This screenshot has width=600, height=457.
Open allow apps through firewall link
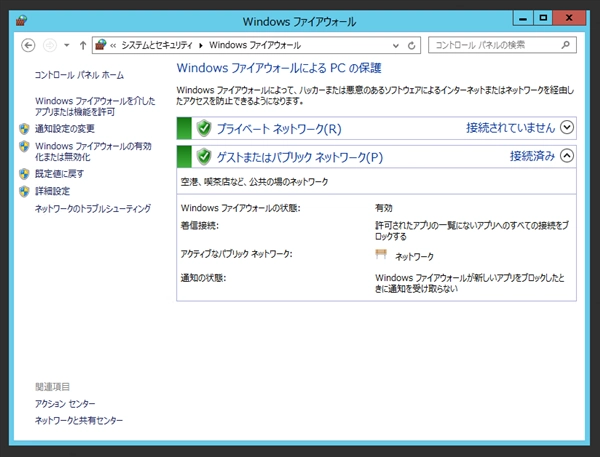tap(95, 106)
